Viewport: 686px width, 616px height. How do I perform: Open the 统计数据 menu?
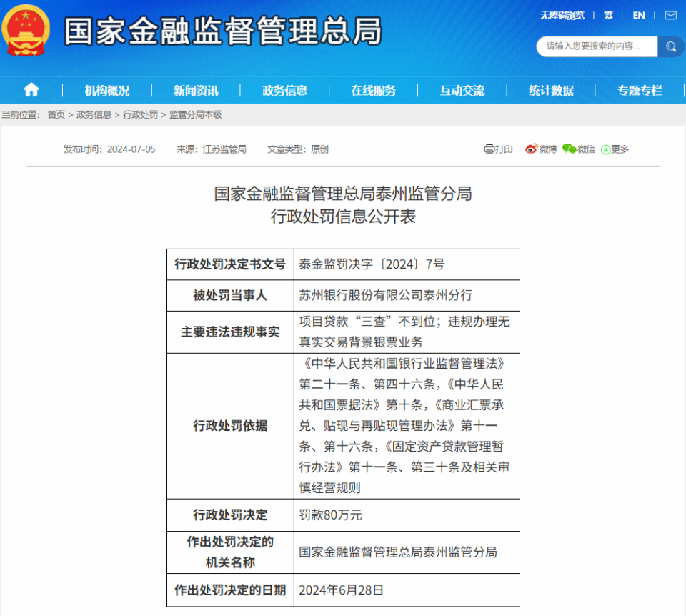[551, 91]
